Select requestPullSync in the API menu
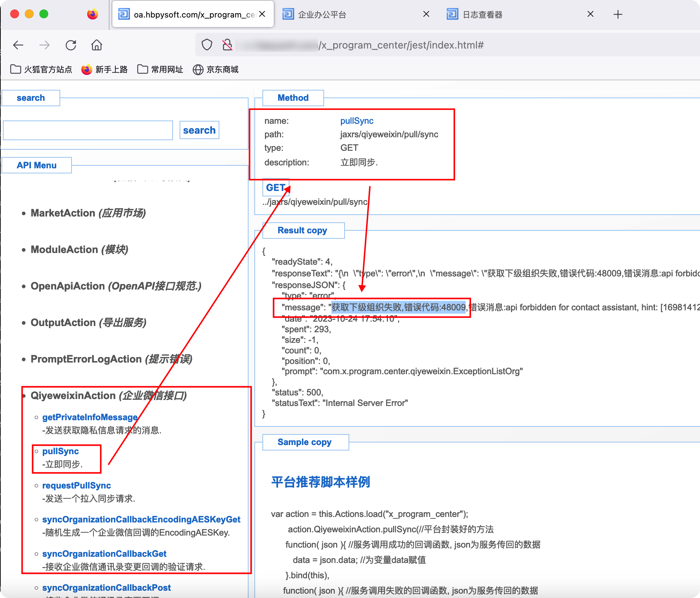This screenshot has width=700, height=598. pyautogui.click(x=77, y=486)
